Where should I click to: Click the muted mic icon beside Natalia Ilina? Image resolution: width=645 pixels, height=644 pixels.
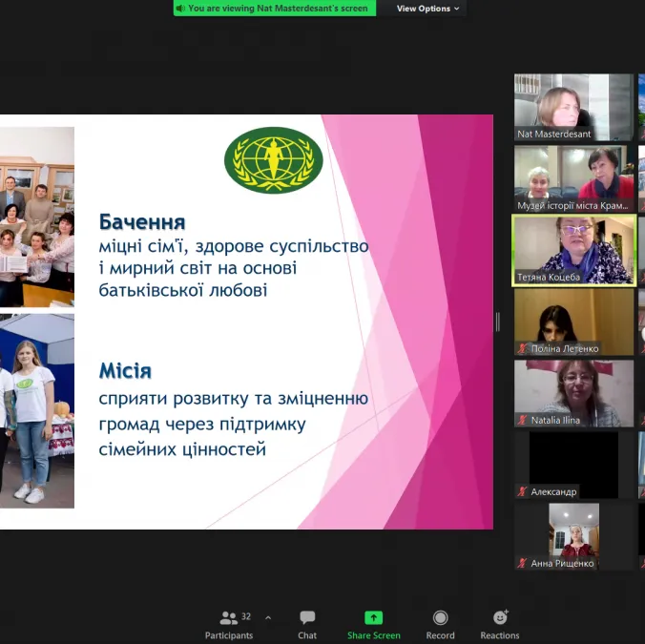click(x=522, y=421)
